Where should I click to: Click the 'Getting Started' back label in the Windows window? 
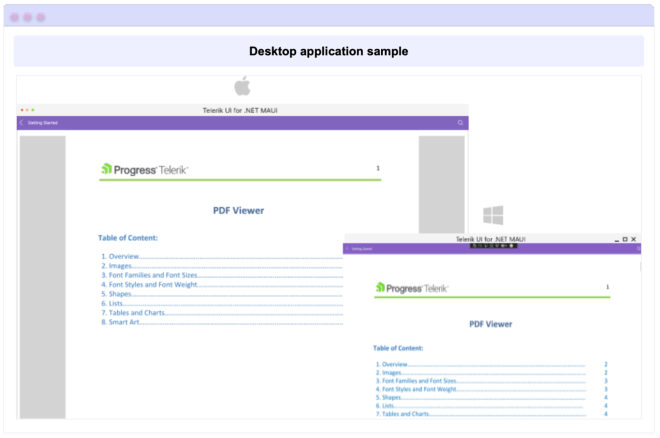point(362,249)
